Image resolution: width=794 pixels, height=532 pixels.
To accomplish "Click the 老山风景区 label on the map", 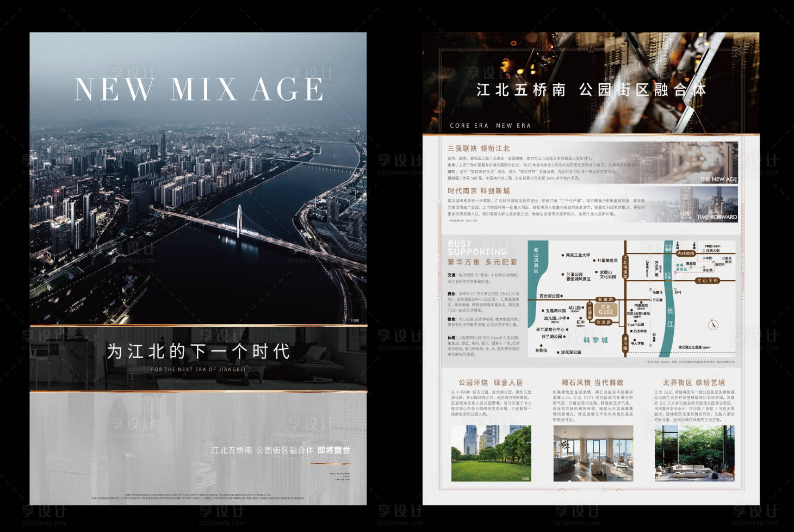I will tap(536, 261).
